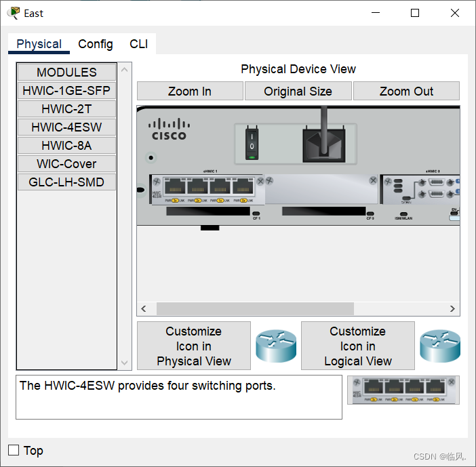
Task: Select the WIC-Cover module
Action: pos(66,163)
